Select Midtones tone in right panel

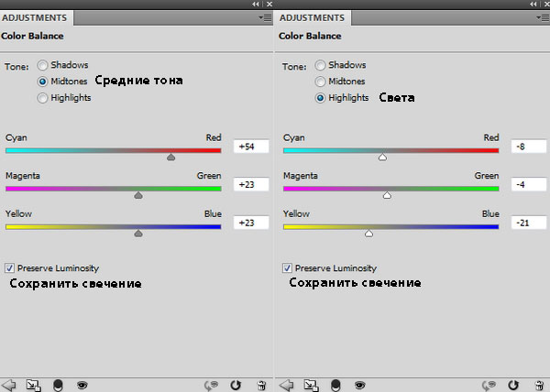(x=320, y=82)
